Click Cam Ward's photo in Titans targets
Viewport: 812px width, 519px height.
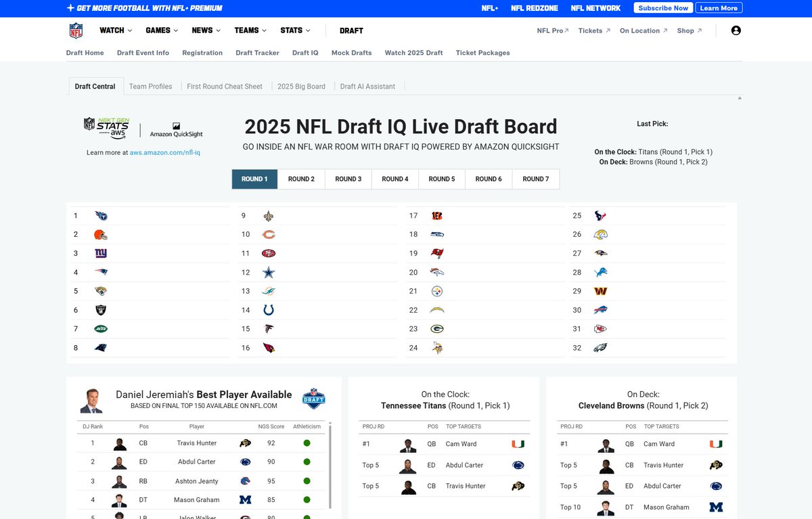[x=408, y=445]
